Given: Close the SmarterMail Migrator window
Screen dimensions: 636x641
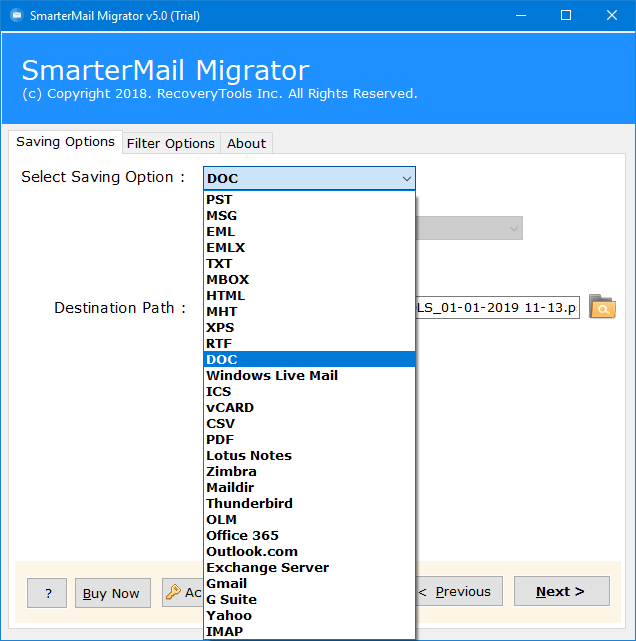Looking at the screenshot, I should (612, 16).
